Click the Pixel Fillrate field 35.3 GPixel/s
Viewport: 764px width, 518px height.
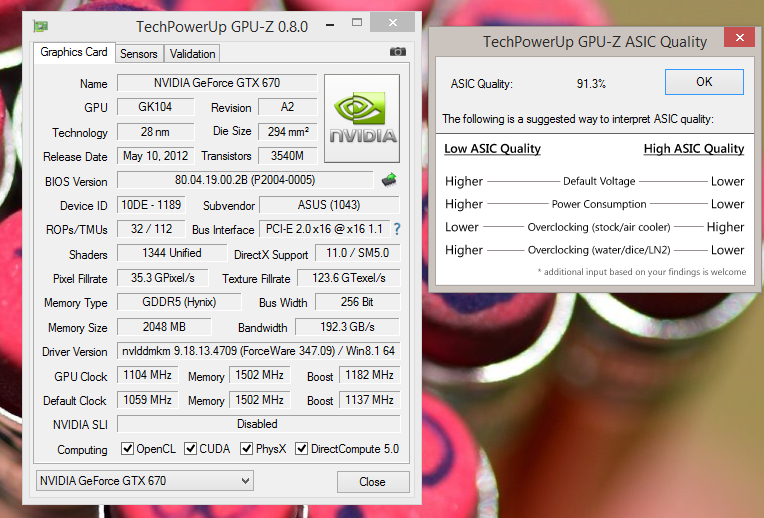[x=163, y=278]
